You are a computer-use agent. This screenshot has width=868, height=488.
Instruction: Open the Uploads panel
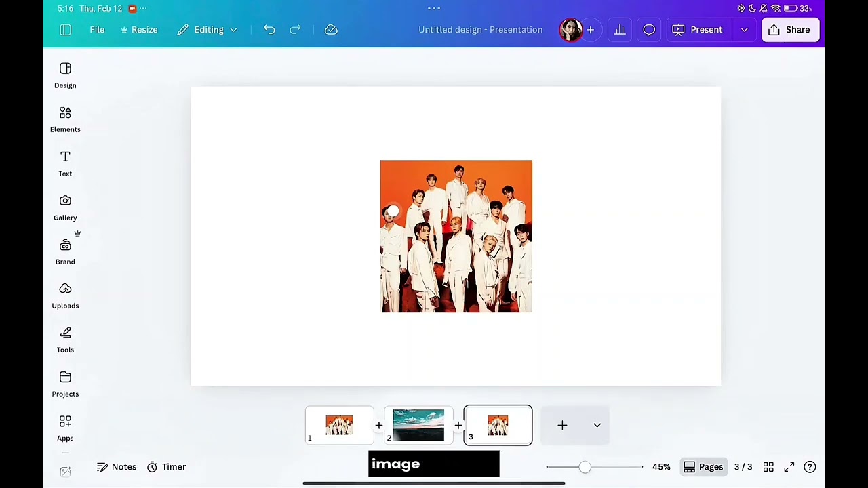[x=65, y=296]
